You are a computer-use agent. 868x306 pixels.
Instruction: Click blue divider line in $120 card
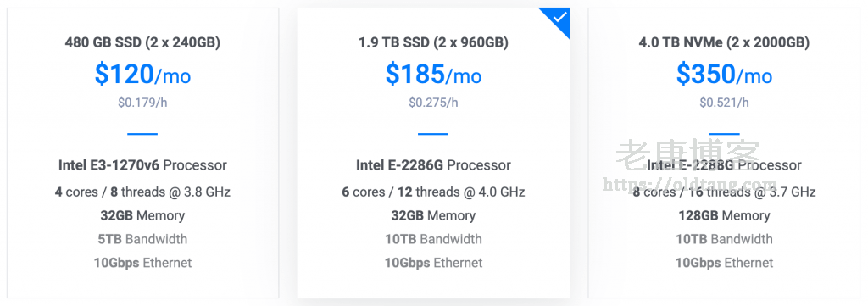click(142, 134)
